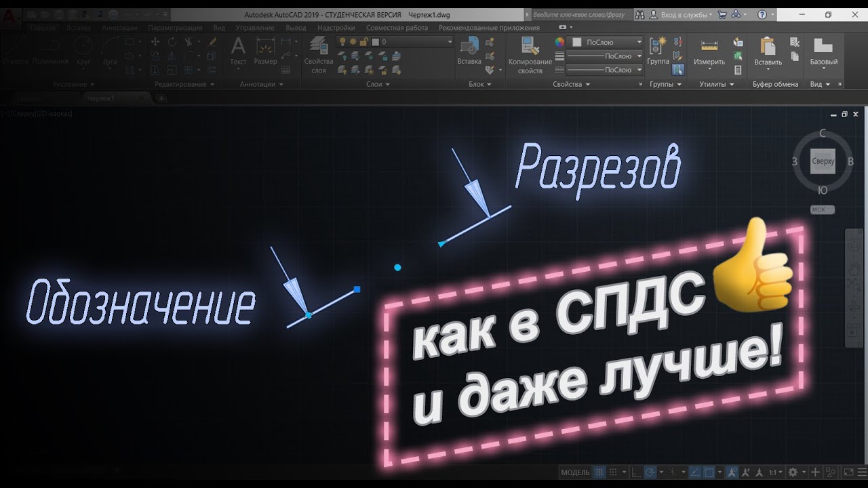868x488 pixels.
Task: Toggle annotation visibility in status bar
Action: coord(732,472)
